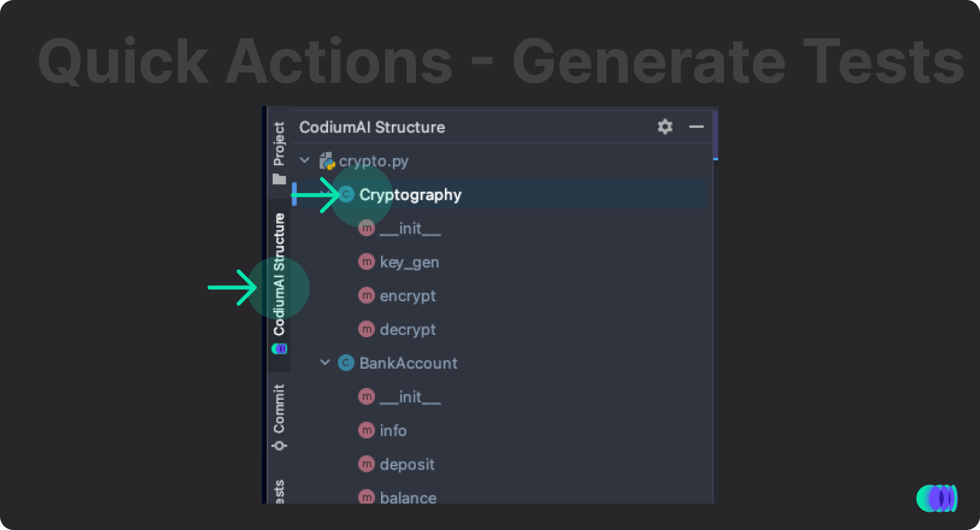
Task: Open the Commit tool window tab
Action: [x=279, y=408]
